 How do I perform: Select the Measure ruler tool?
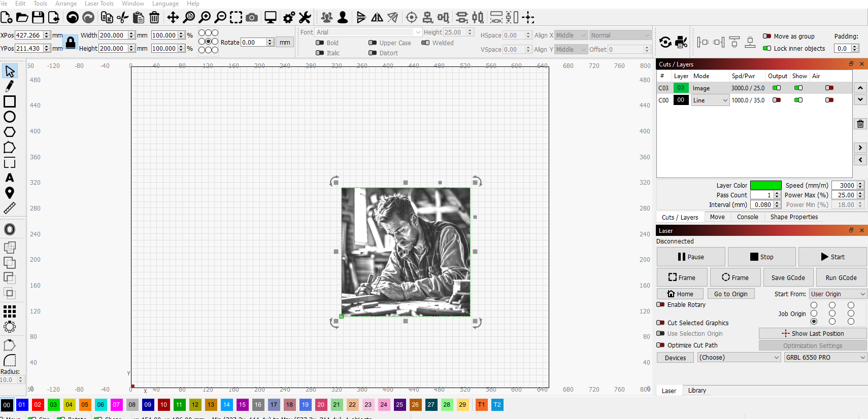click(10, 208)
